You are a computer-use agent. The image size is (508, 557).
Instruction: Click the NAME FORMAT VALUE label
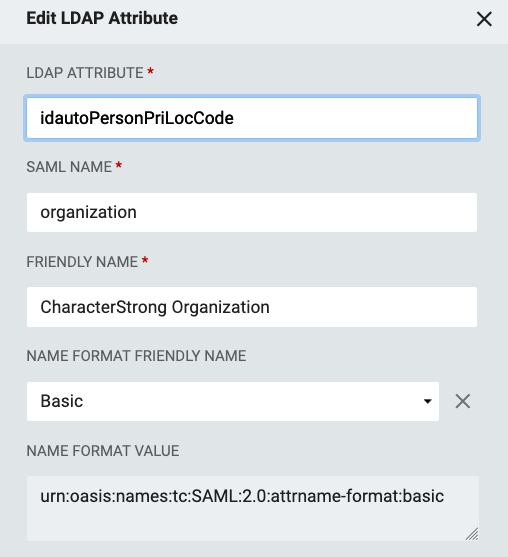pyautogui.click(x=103, y=451)
